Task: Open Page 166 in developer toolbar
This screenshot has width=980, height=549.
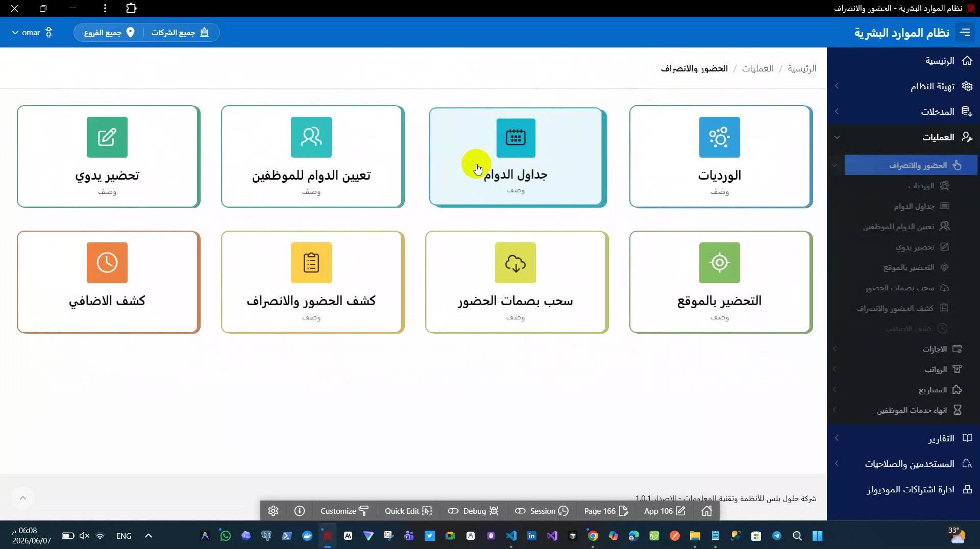Action: click(606, 511)
